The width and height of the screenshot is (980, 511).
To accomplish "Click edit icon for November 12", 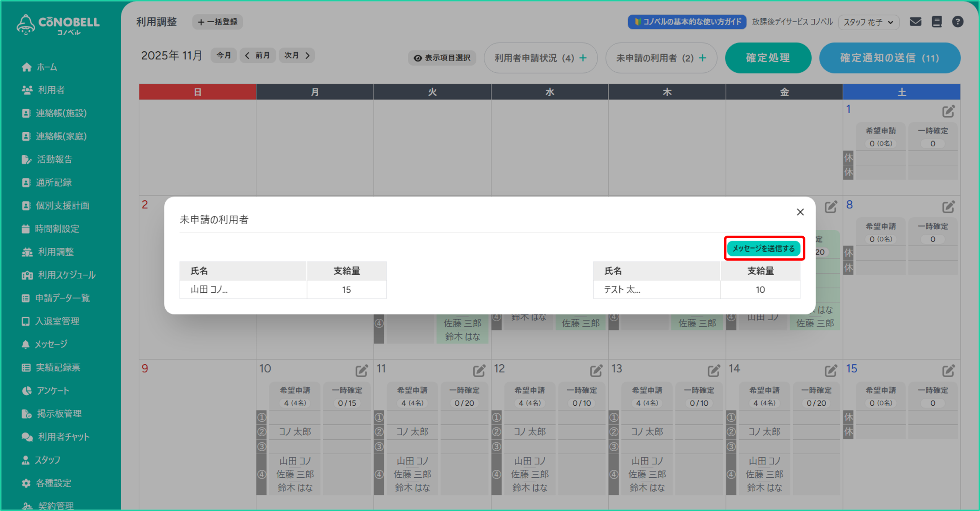I will point(596,370).
